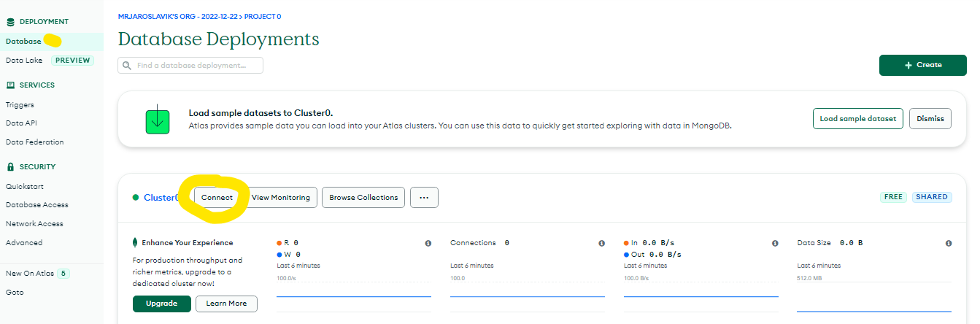Open View Monitoring for Cluster0
Screen dimensions: 980x324
point(281,197)
